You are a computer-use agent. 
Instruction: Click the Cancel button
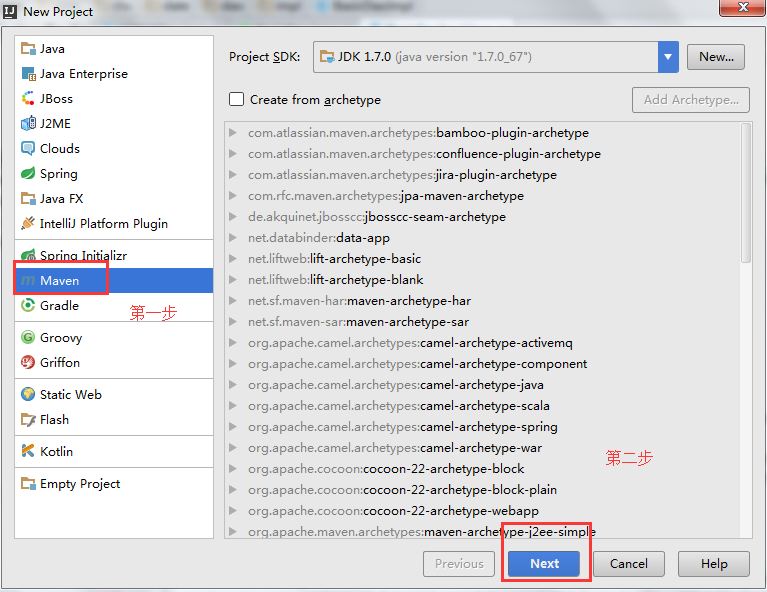point(629,564)
